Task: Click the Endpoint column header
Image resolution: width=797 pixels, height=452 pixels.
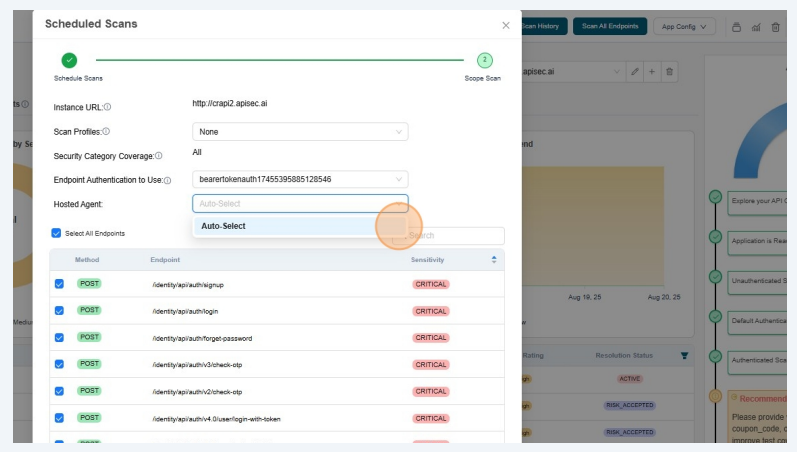Action: click(165, 260)
